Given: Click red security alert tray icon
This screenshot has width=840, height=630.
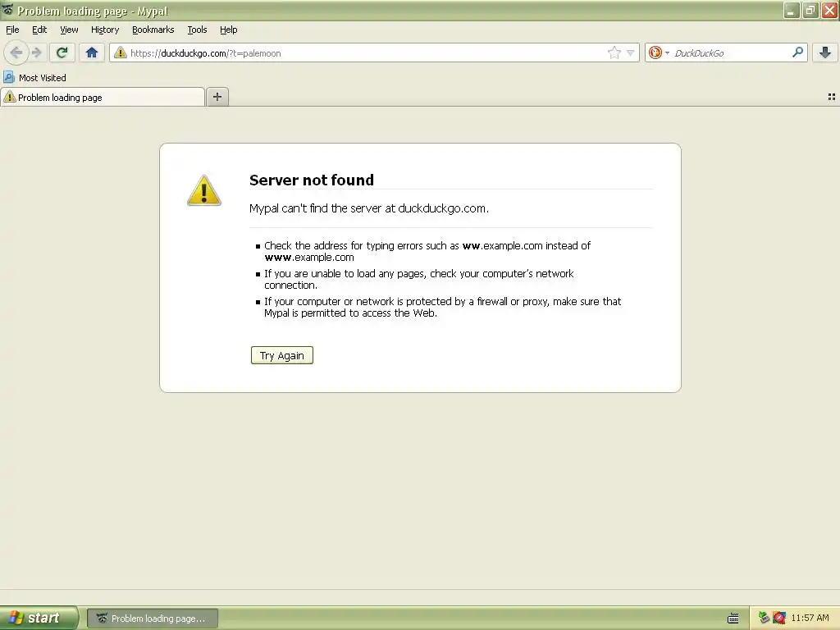Looking at the screenshot, I should [x=779, y=618].
